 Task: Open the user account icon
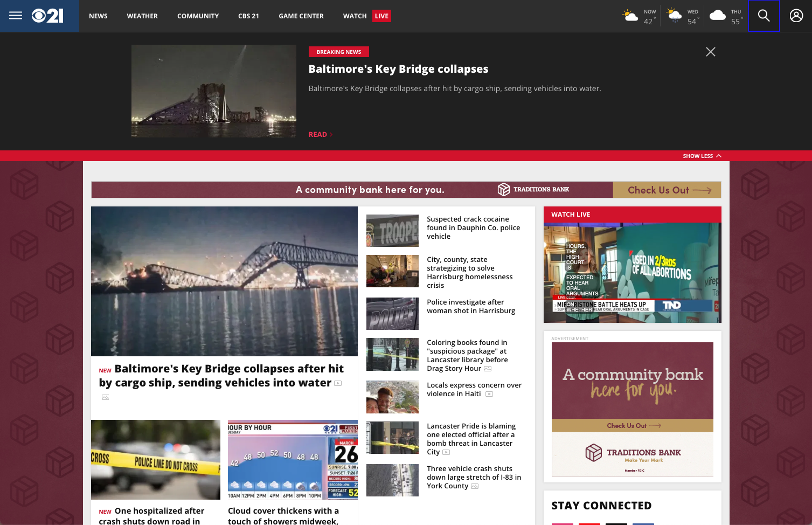(x=796, y=16)
